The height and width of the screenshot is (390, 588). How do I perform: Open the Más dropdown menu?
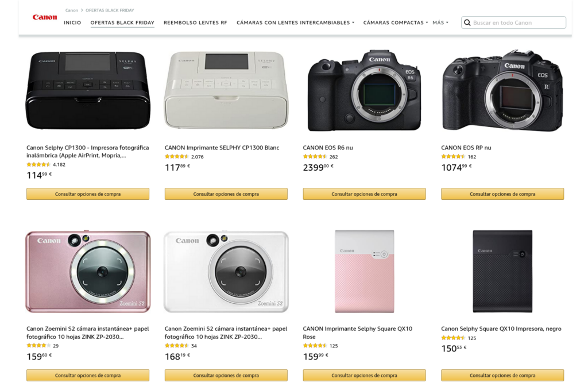pos(440,23)
